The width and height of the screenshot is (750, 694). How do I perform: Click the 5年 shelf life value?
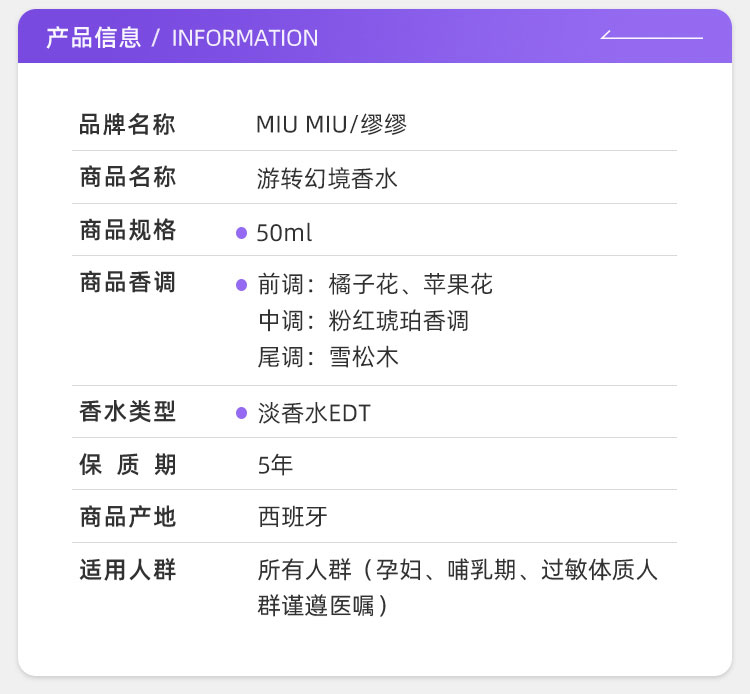[x=275, y=465]
